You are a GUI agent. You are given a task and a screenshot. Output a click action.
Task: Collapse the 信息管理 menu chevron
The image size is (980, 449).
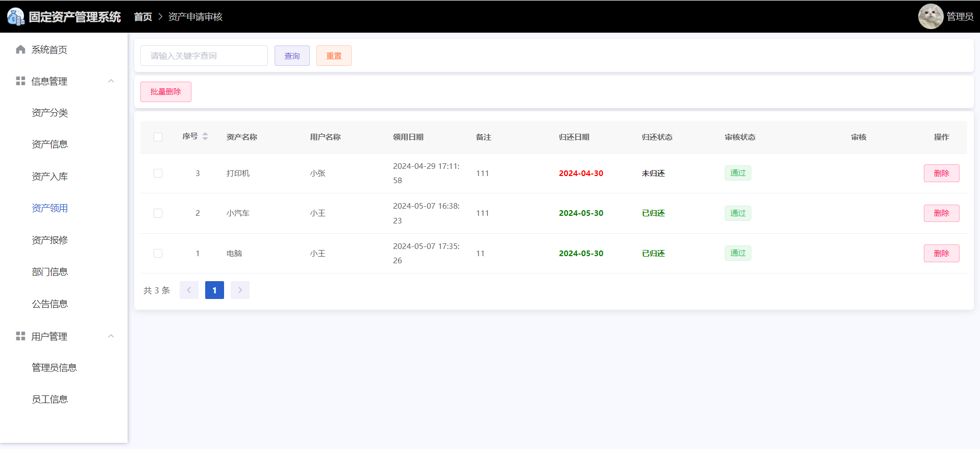coord(111,81)
